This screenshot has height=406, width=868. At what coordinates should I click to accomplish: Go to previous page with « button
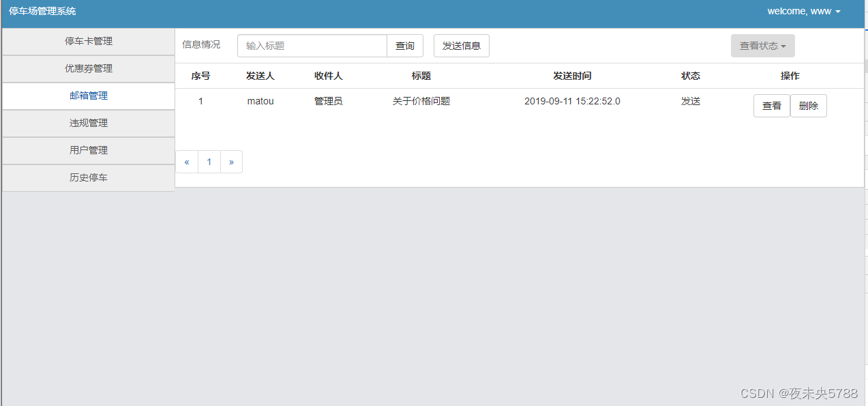(x=187, y=162)
